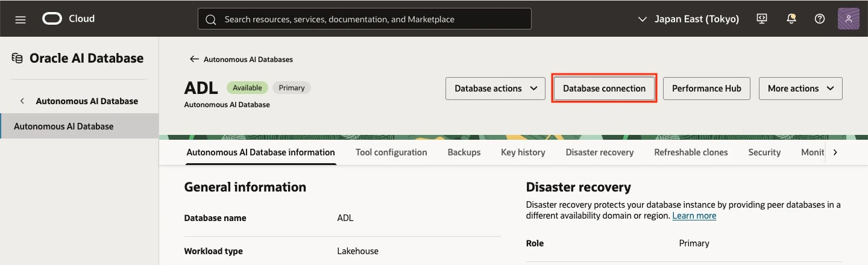Focus the search resources input field
Viewport: 868px width, 265px height.
click(x=365, y=19)
